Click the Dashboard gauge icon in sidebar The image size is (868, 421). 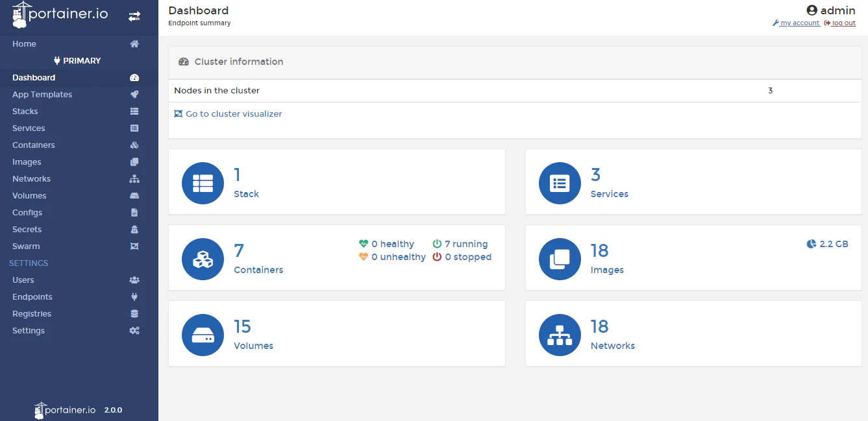pos(134,78)
